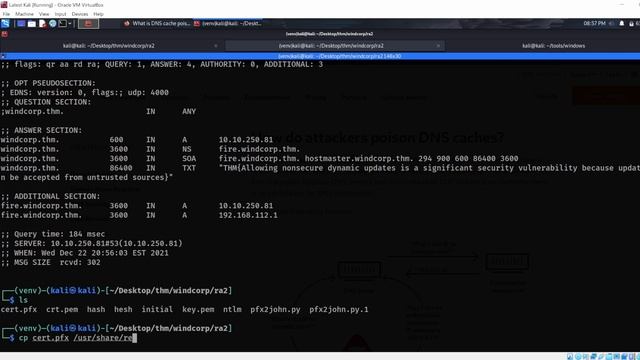
Task: Open VirtualBox Help menu
Action: [x=98, y=14]
